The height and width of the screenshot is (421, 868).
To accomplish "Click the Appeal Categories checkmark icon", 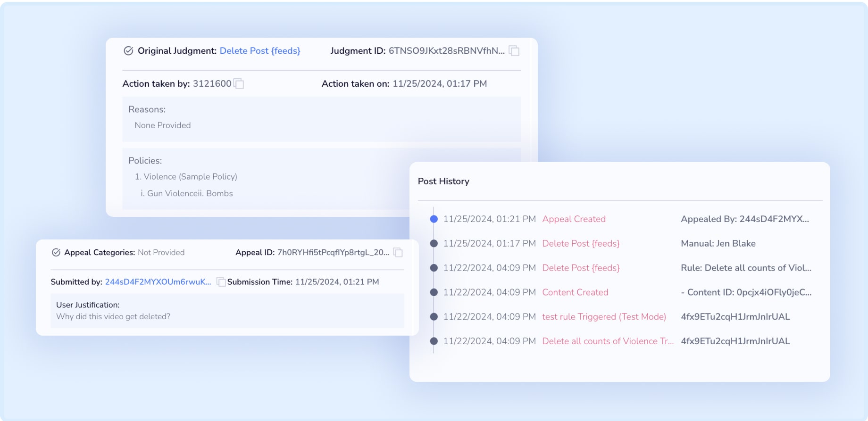I will [56, 253].
